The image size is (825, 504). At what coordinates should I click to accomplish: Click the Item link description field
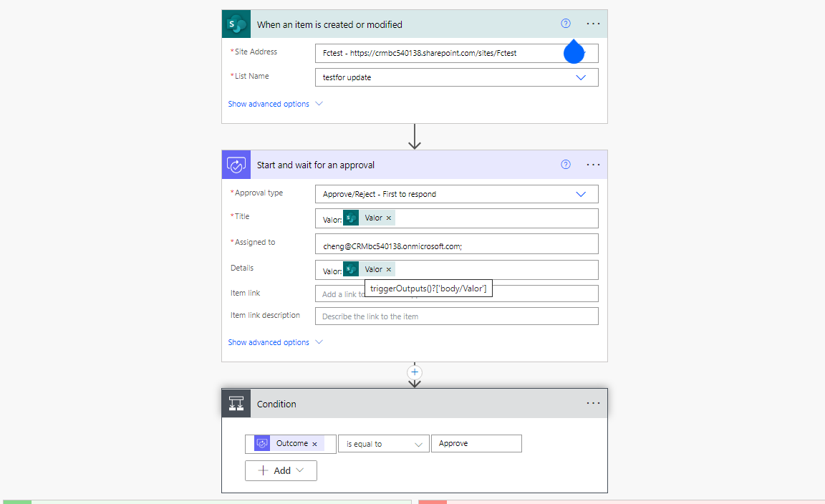coord(457,316)
